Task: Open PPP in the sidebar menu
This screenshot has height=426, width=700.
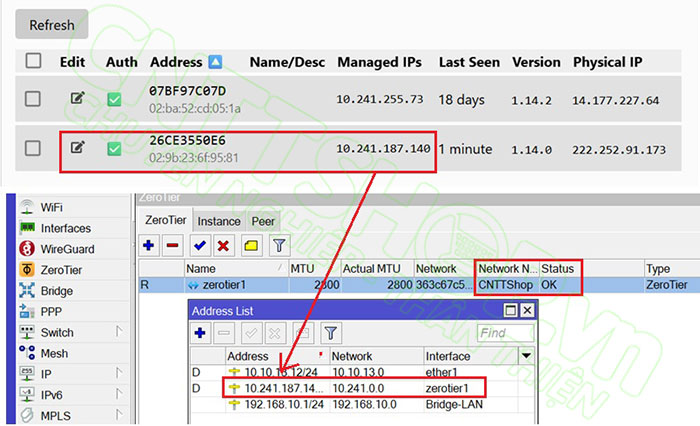Action: coord(51,311)
